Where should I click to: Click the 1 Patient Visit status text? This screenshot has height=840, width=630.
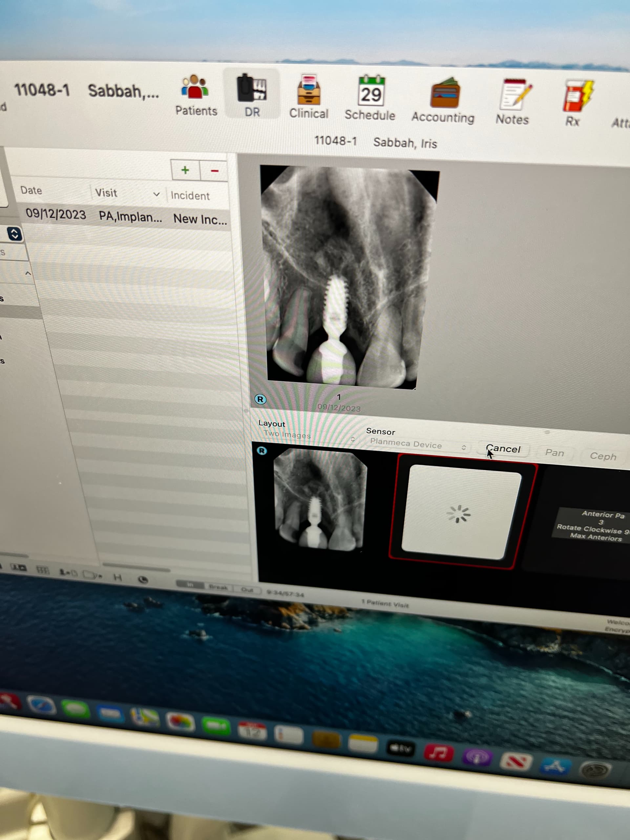386,603
